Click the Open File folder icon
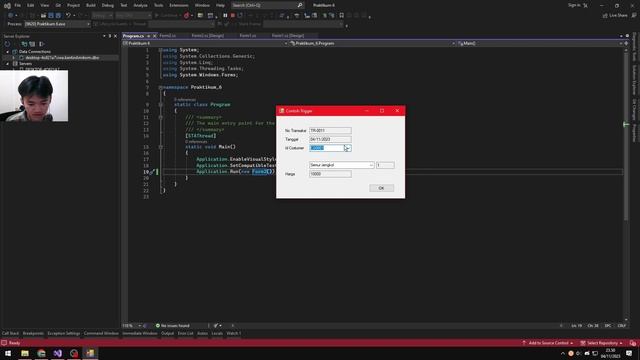The image size is (640, 360). pyautogui.click(x=43, y=16)
